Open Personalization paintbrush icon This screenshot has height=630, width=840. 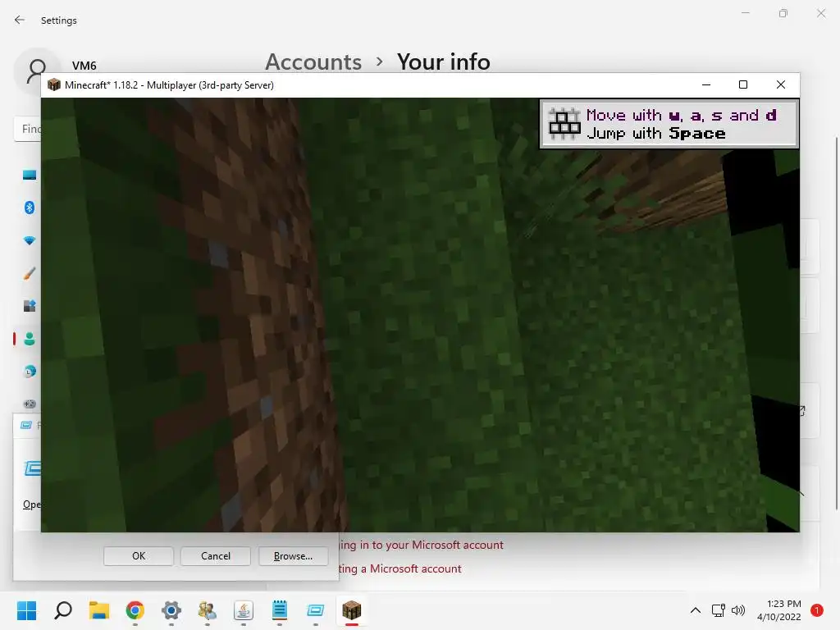(30, 273)
